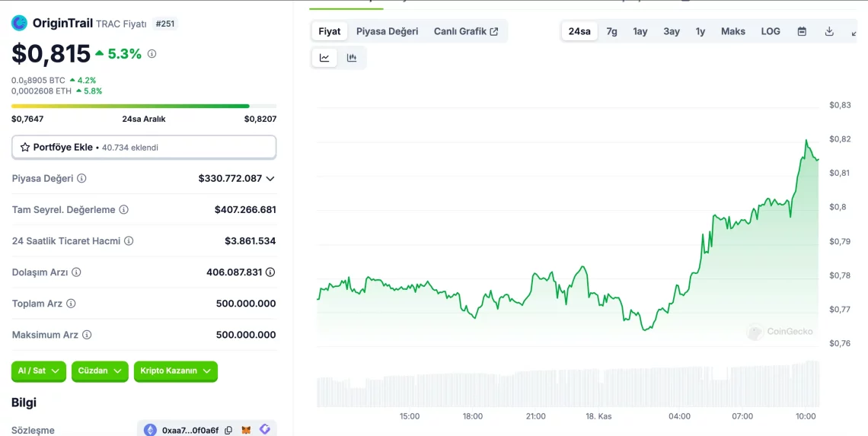This screenshot has height=436, width=868.
Task: Add token to MetaMask fox icon
Action: point(247,430)
